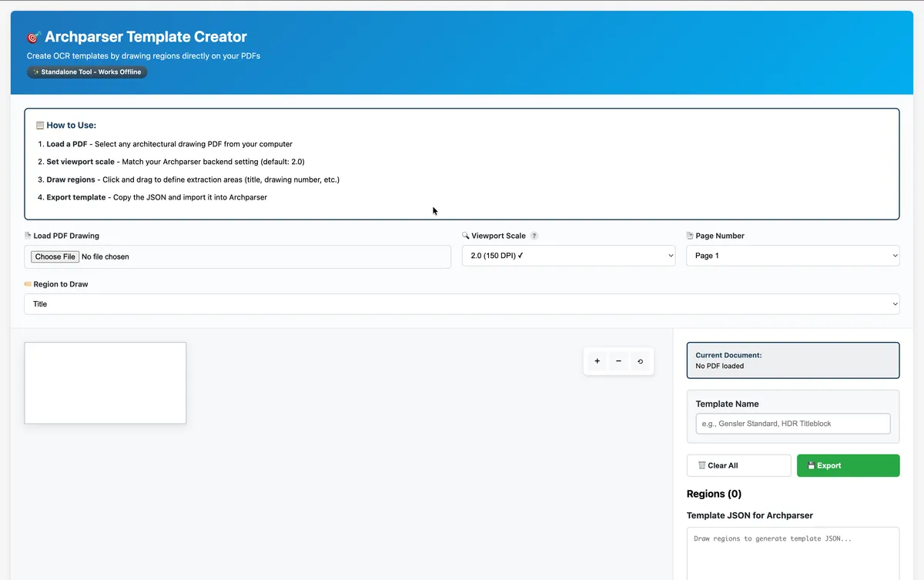
Task: Click Choose File to load a PDF
Action: (54, 256)
